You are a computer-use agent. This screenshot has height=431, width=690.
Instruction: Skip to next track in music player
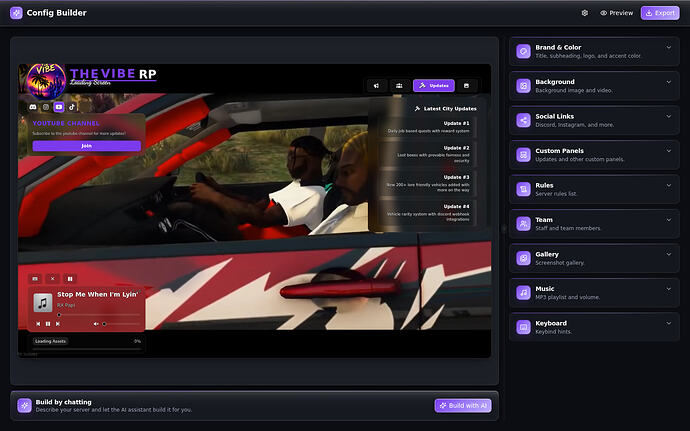click(x=58, y=324)
